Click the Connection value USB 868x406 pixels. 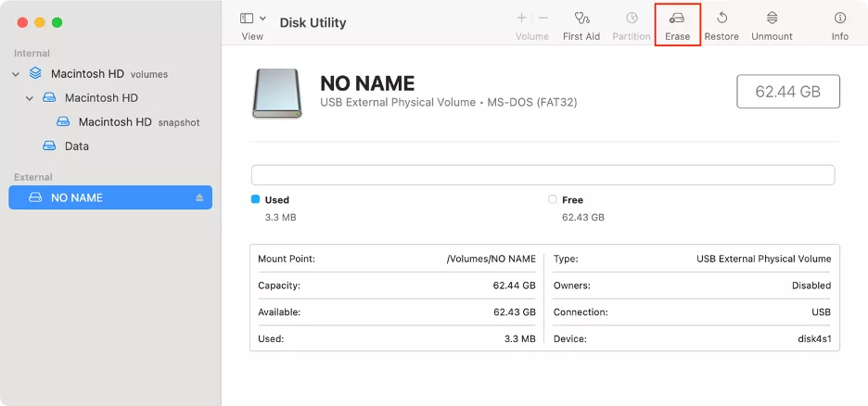tap(821, 312)
